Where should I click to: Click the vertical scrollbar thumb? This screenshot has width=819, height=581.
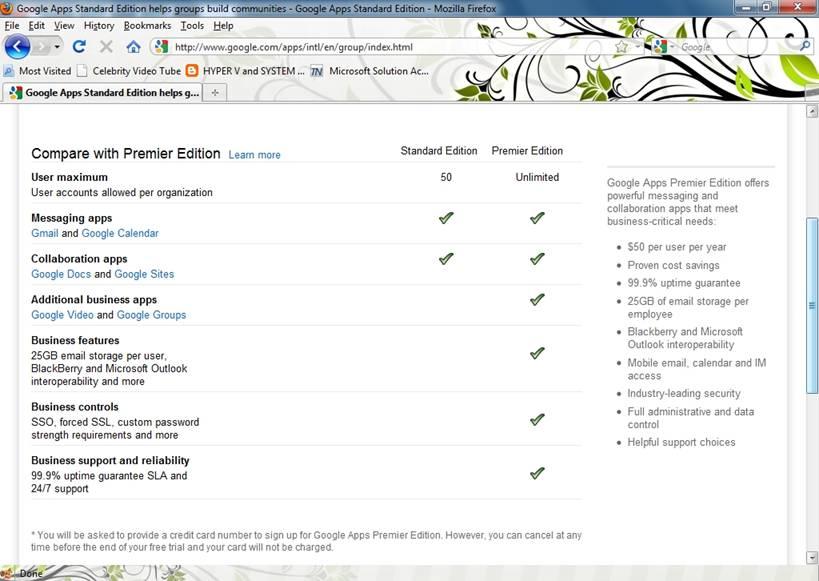point(812,305)
